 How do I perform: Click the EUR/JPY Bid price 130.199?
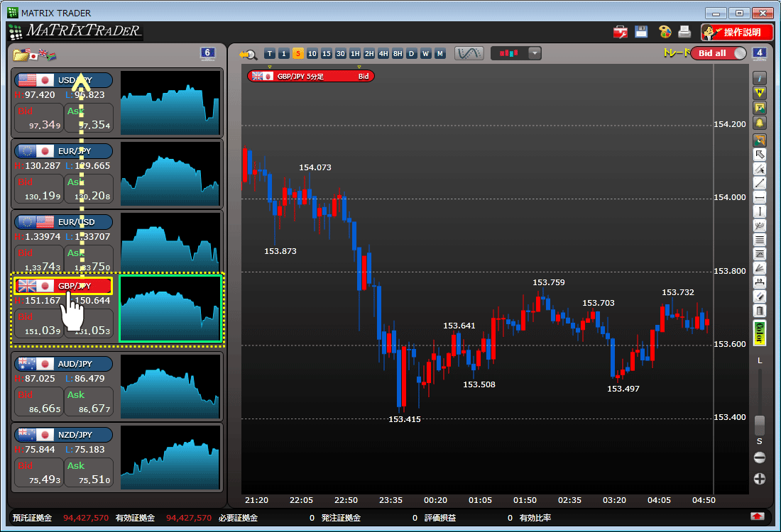coord(39,189)
